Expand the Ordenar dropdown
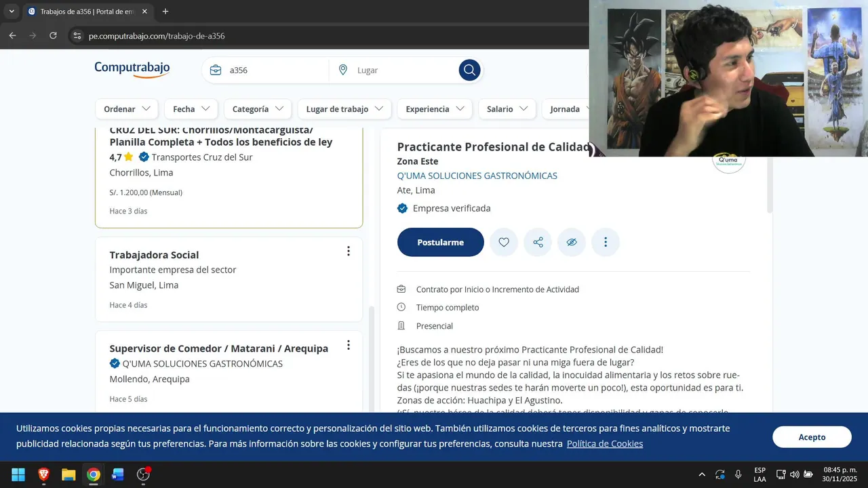868x488 pixels. click(127, 109)
